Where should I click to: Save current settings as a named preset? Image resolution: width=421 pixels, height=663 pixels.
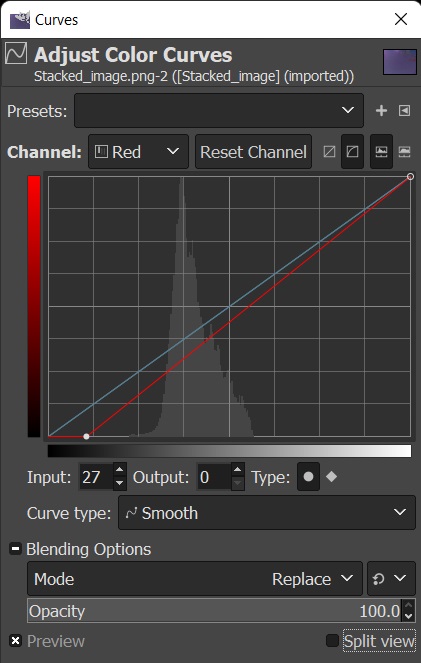pyautogui.click(x=381, y=110)
